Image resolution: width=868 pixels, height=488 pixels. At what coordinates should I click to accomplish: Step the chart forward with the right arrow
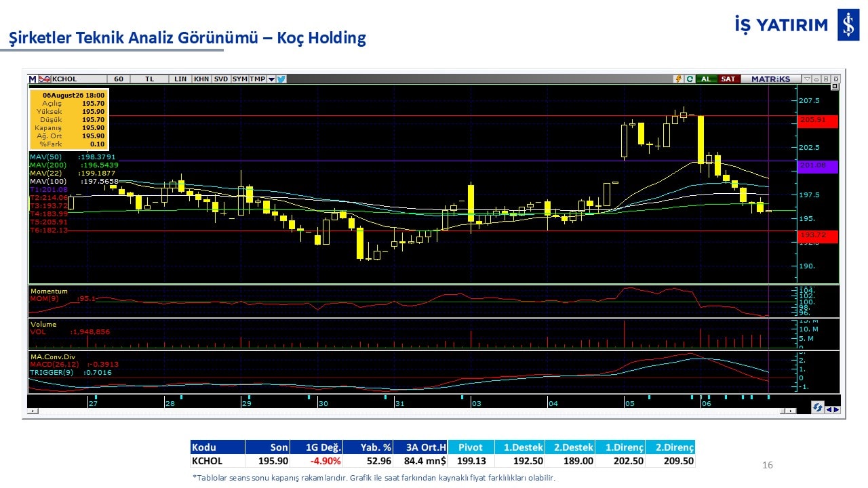pyautogui.click(x=836, y=409)
